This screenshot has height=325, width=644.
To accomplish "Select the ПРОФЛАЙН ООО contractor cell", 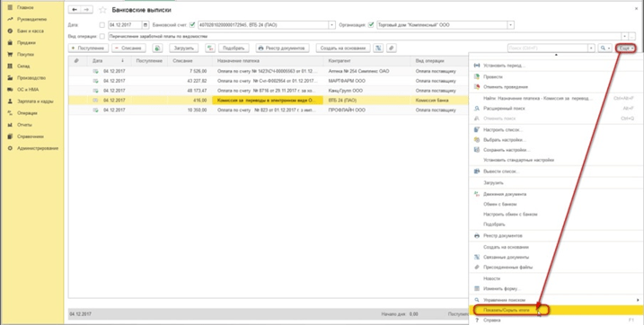I will coord(366,110).
